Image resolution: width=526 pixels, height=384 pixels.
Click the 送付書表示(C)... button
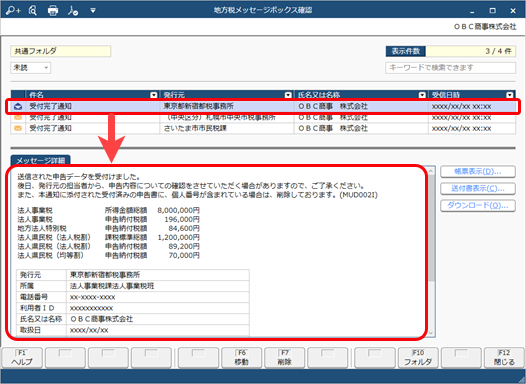478,188
